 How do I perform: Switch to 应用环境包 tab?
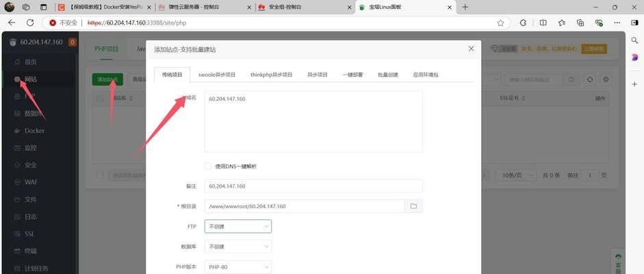[426, 75]
